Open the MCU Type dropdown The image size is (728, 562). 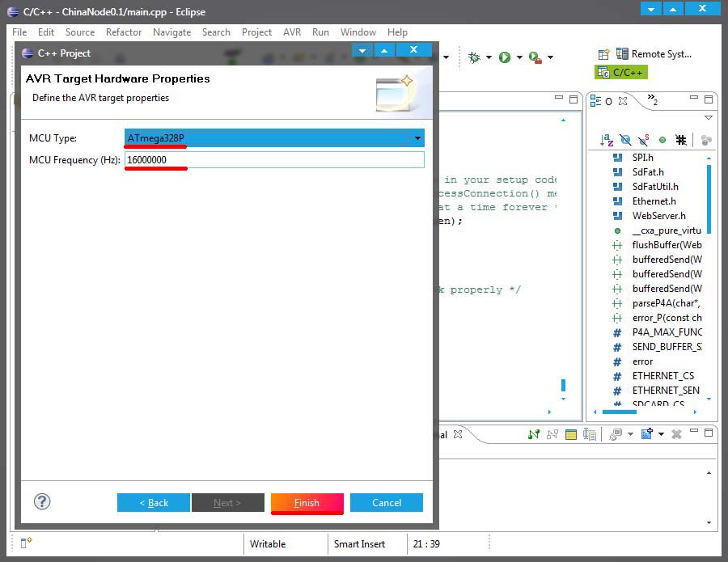(417, 137)
